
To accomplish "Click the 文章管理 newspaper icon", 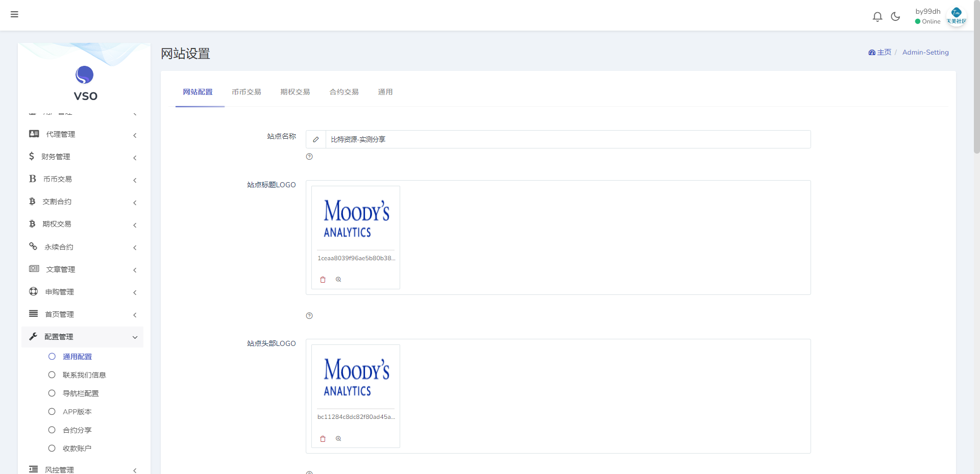I will (34, 269).
